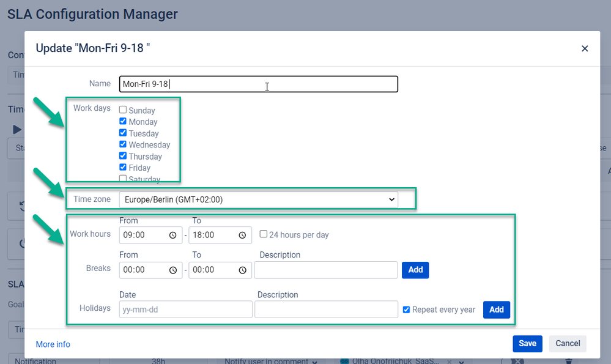Enable 24 hours per day
Screen dimensions: 611x364
(264, 234)
